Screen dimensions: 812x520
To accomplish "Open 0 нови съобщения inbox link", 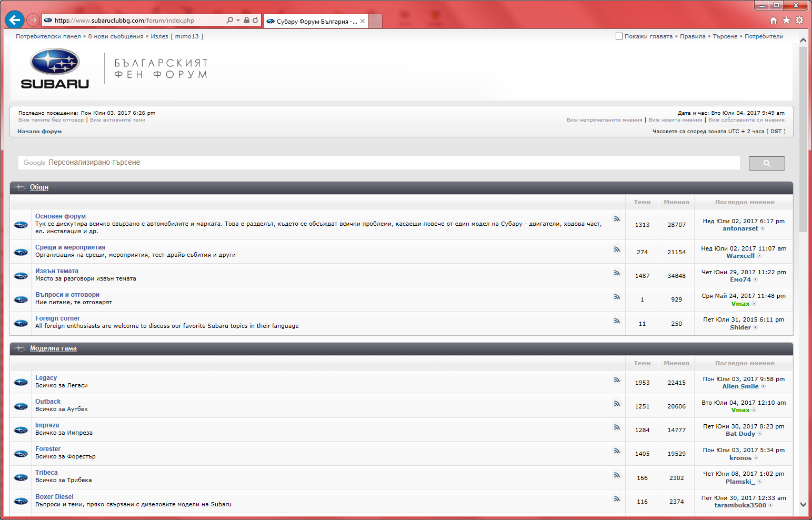I will pyautogui.click(x=116, y=36).
